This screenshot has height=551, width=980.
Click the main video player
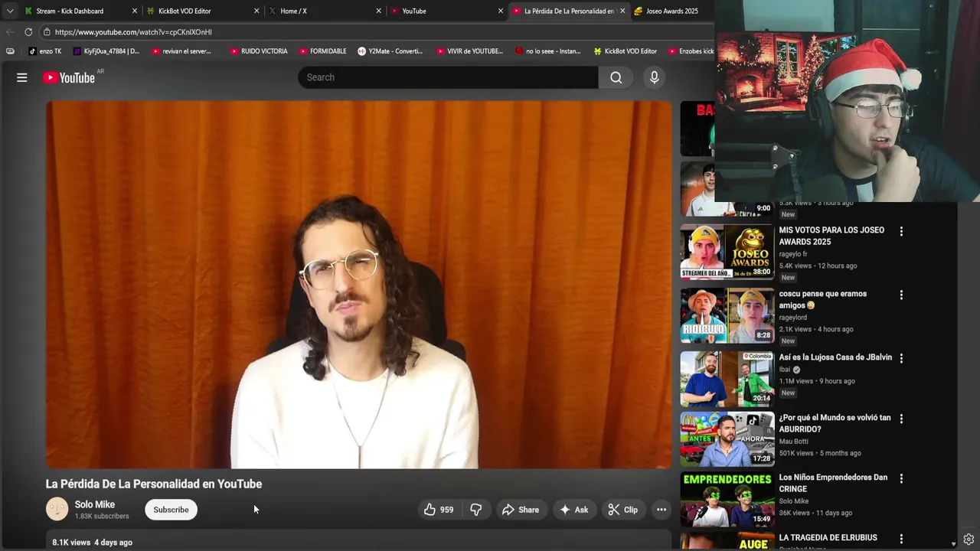(358, 285)
